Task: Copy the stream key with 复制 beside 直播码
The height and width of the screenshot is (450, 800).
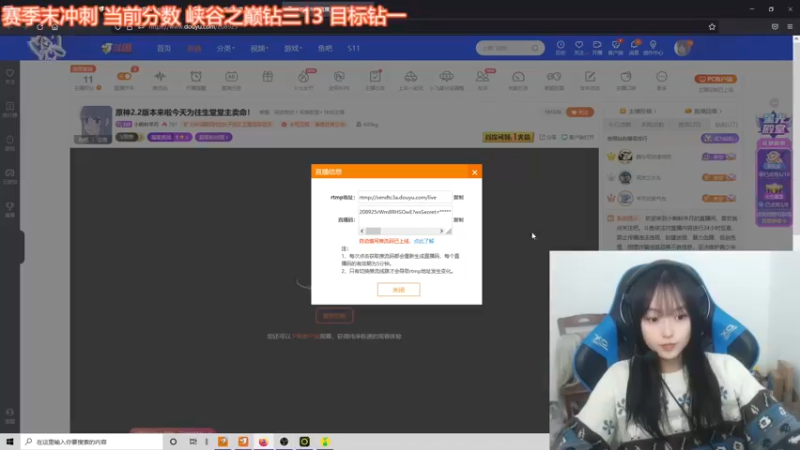Action: [459, 220]
